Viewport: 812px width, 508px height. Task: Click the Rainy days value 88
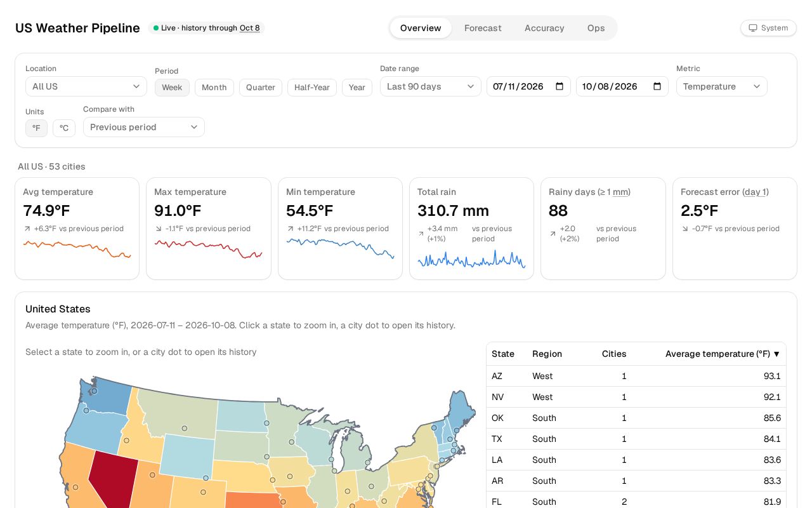(x=558, y=210)
